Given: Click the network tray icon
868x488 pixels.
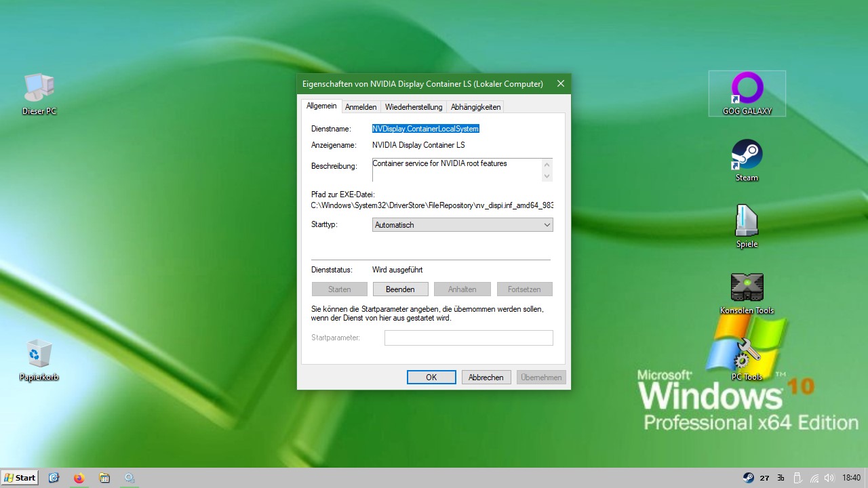Looking at the screenshot, I should coord(814,478).
